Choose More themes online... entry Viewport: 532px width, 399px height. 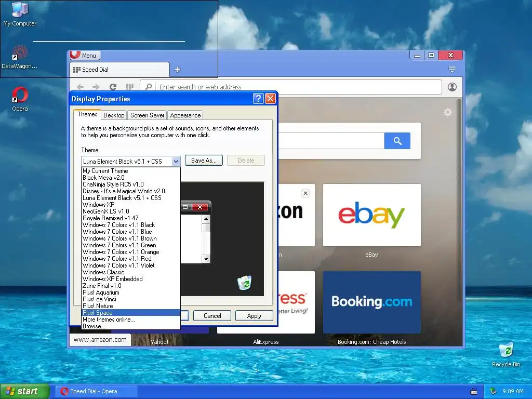(131, 320)
